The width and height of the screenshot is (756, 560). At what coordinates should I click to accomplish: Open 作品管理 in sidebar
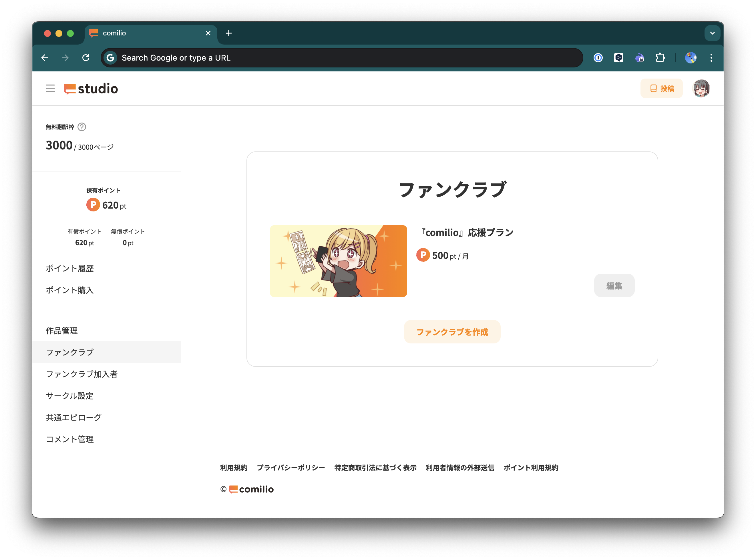point(62,331)
